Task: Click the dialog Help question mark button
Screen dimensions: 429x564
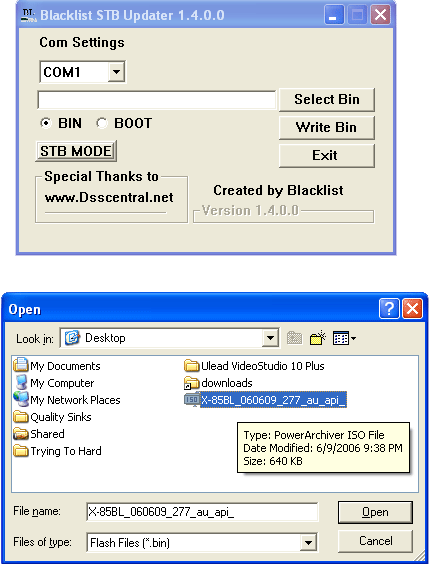Action: point(389,309)
